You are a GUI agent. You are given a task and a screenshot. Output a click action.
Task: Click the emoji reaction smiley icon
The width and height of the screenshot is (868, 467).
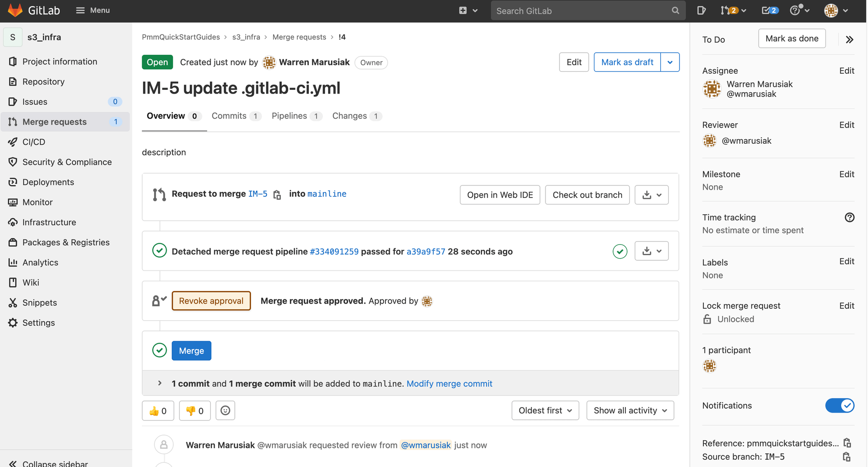225,410
